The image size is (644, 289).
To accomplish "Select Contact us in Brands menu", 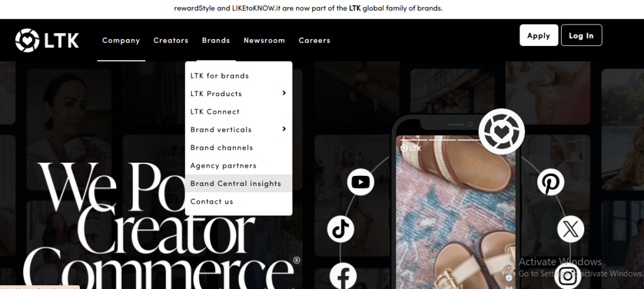I will point(212,202).
